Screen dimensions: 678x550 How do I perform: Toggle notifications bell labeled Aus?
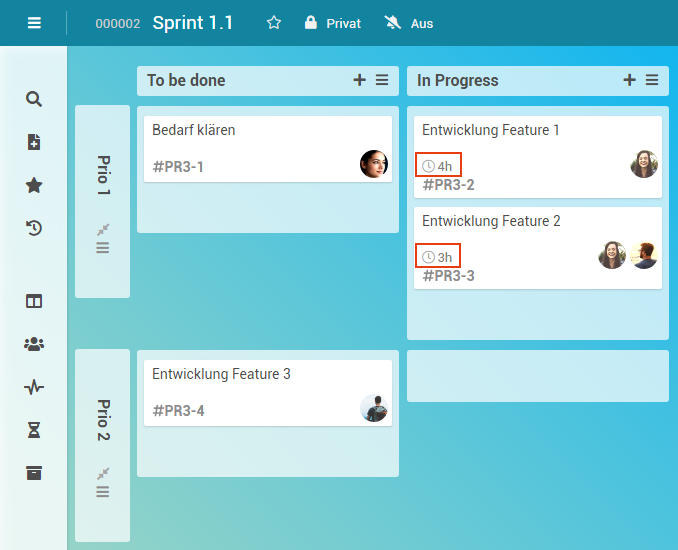pyautogui.click(x=410, y=23)
